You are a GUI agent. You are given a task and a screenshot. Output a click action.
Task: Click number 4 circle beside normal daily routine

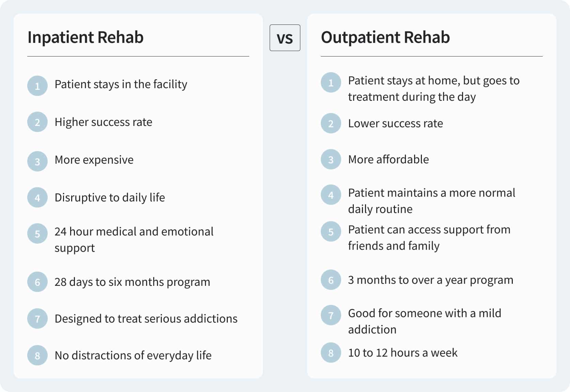coord(331,195)
